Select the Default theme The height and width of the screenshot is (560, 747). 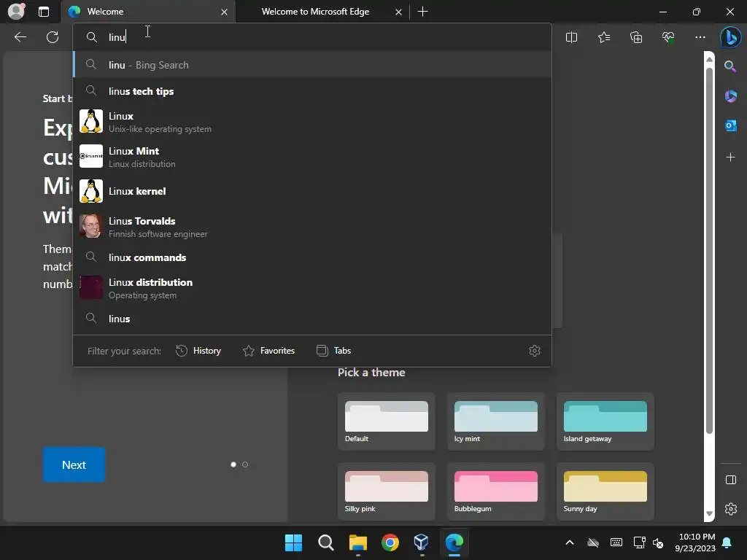(x=387, y=421)
